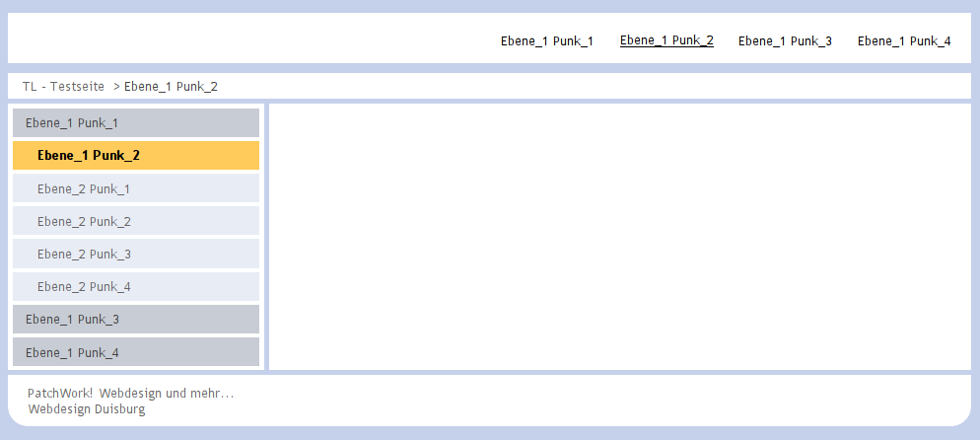Click the empty main content area
This screenshot has width=980, height=440.
coord(619,237)
